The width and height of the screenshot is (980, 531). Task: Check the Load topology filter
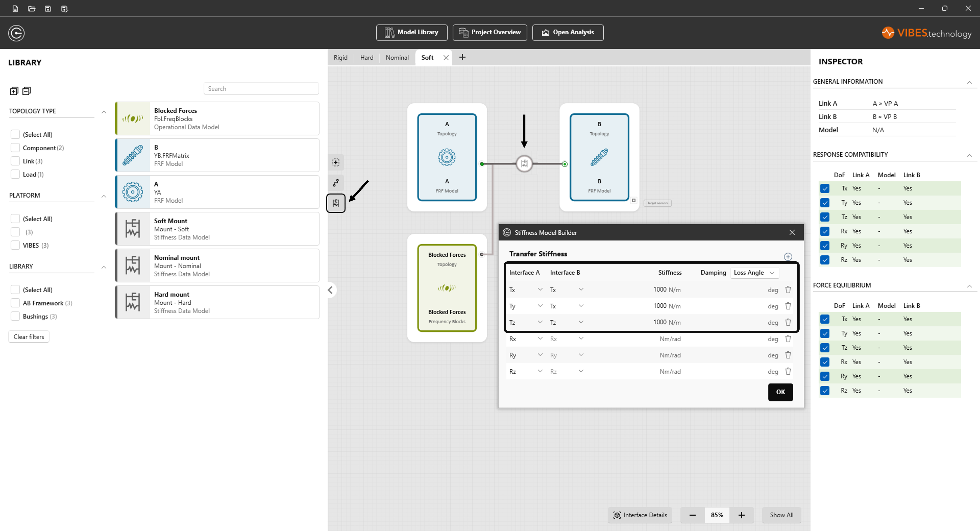tap(15, 174)
